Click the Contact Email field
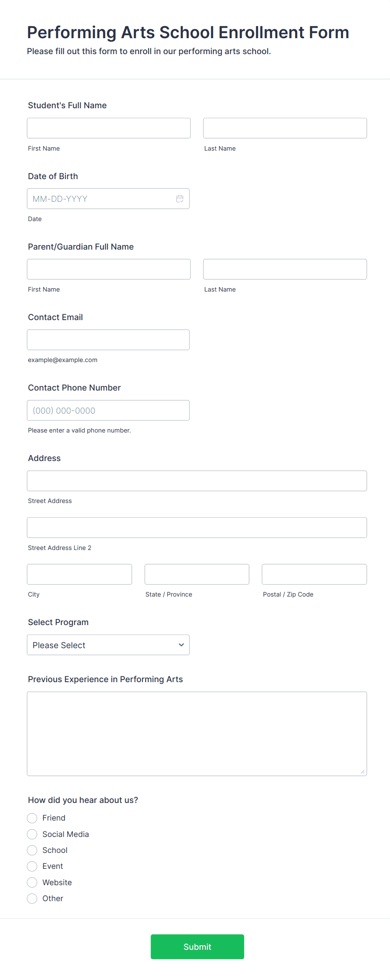 tap(108, 340)
